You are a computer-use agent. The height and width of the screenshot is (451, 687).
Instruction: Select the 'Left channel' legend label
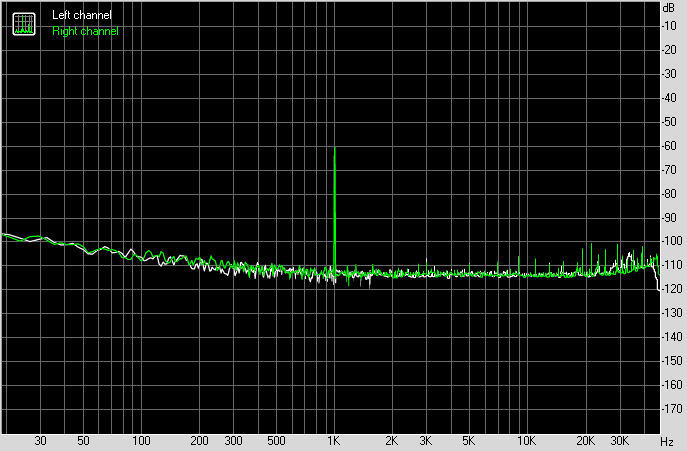[x=82, y=15]
